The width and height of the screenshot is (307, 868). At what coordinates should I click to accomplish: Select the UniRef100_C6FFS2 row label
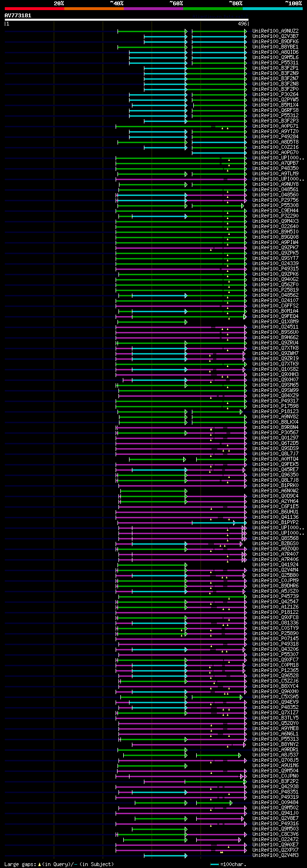[x=275, y=306]
